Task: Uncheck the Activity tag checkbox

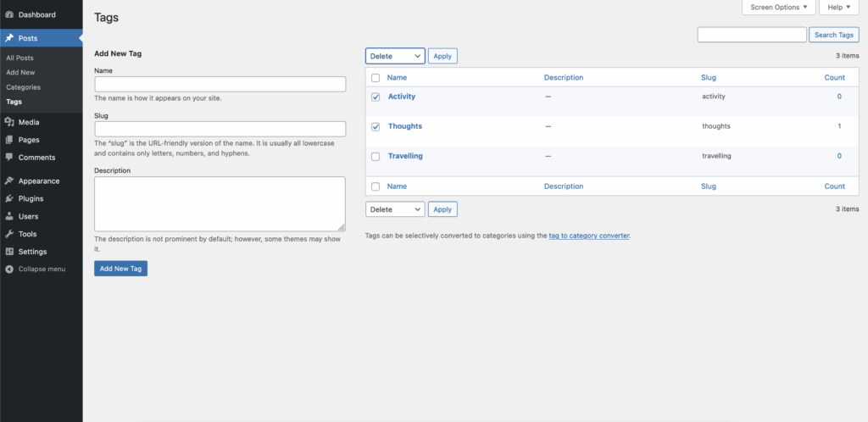Action: tap(376, 97)
